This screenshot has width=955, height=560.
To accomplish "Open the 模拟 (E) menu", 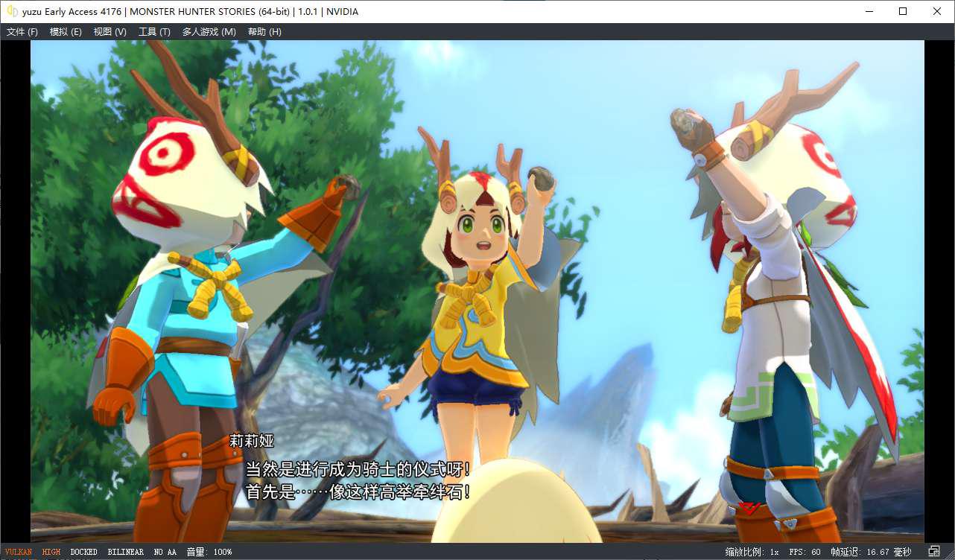I will coord(66,32).
